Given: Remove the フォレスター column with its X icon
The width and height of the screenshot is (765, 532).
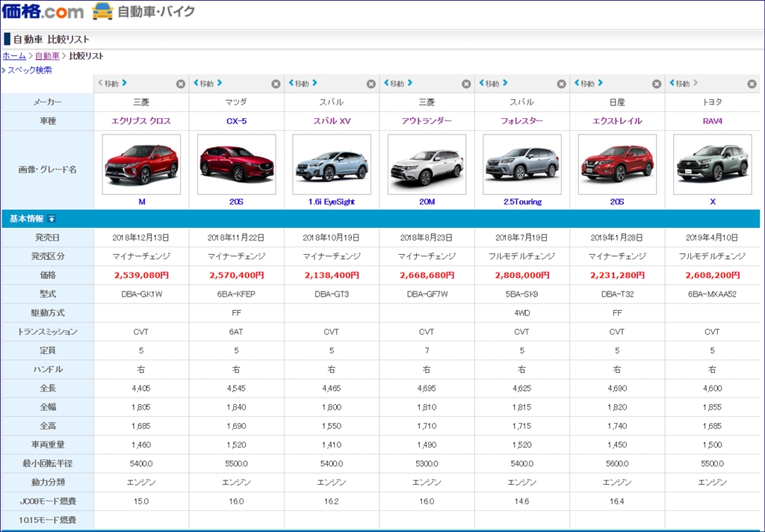Looking at the screenshot, I should 561,84.
